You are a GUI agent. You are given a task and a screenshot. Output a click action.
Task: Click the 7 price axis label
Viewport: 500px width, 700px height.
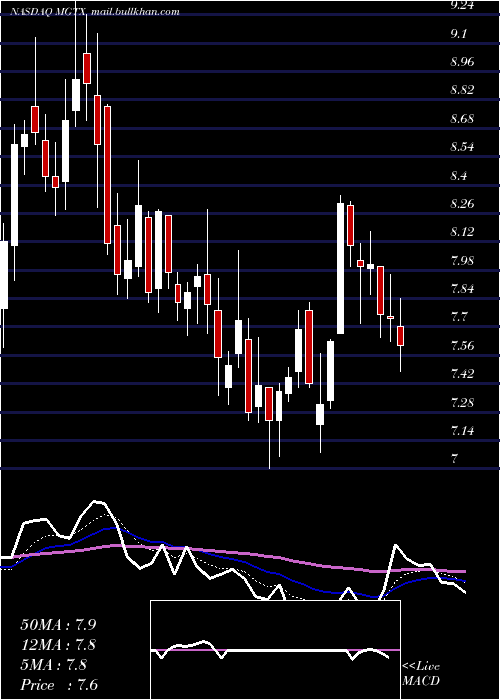point(454,458)
